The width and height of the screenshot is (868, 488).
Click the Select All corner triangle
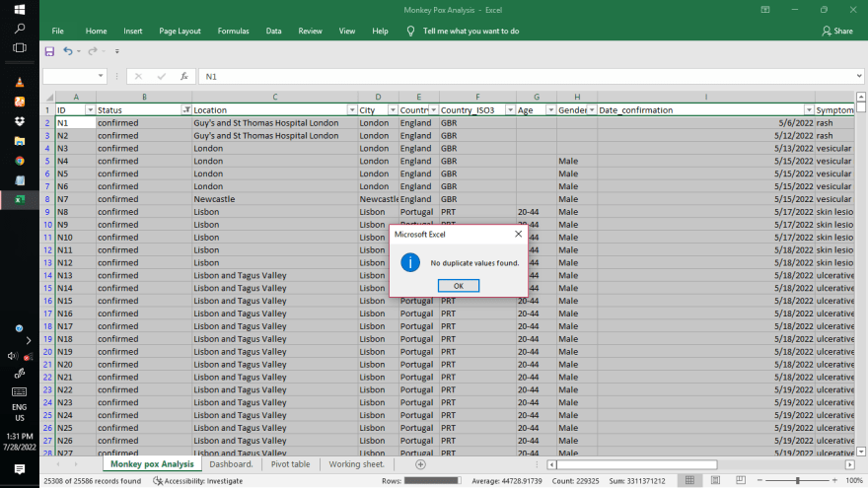click(x=48, y=97)
